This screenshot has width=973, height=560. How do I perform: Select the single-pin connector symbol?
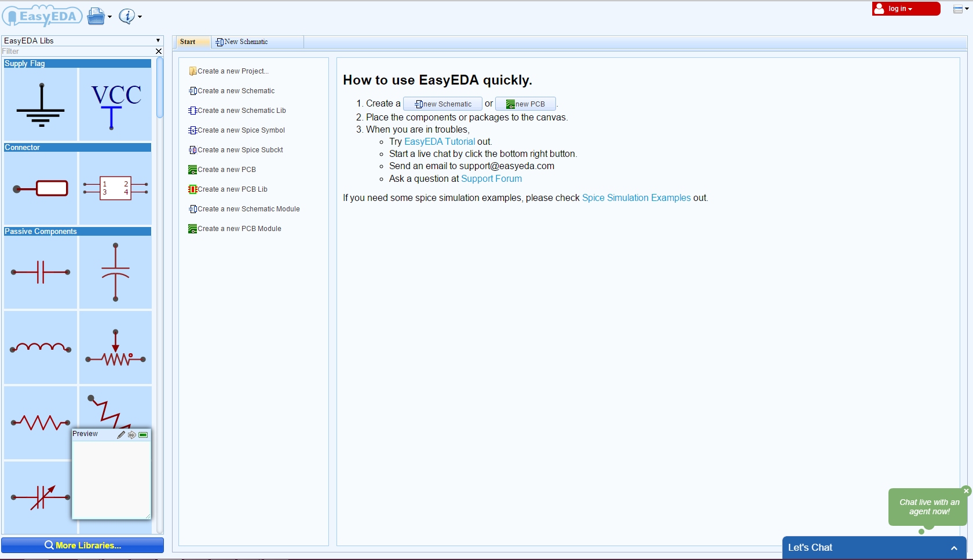click(41, 188)
